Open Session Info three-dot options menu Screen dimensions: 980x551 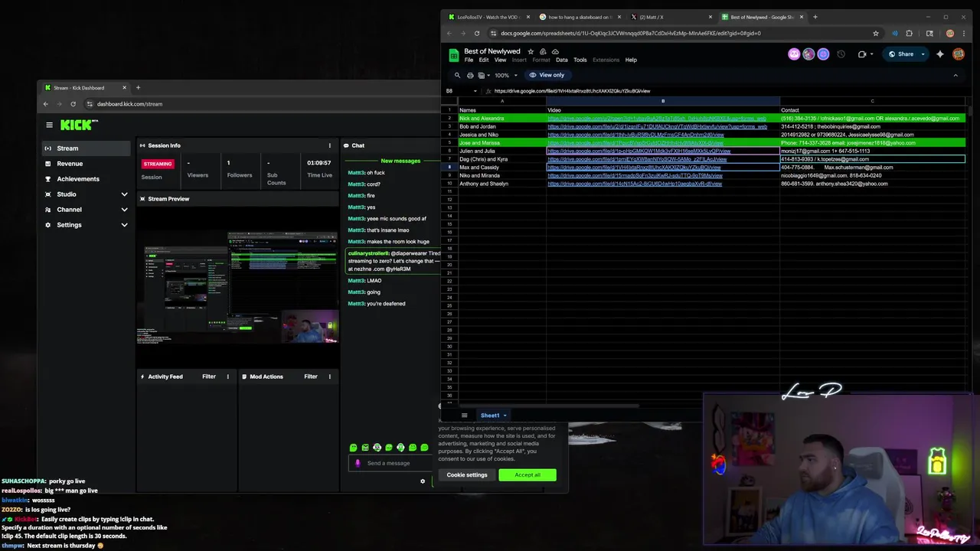point(330,145)
